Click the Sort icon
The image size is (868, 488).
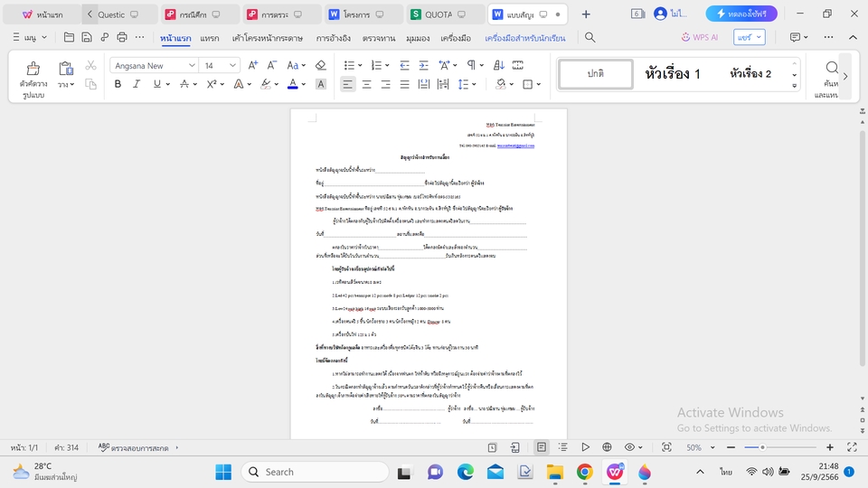tap(499, 65)
